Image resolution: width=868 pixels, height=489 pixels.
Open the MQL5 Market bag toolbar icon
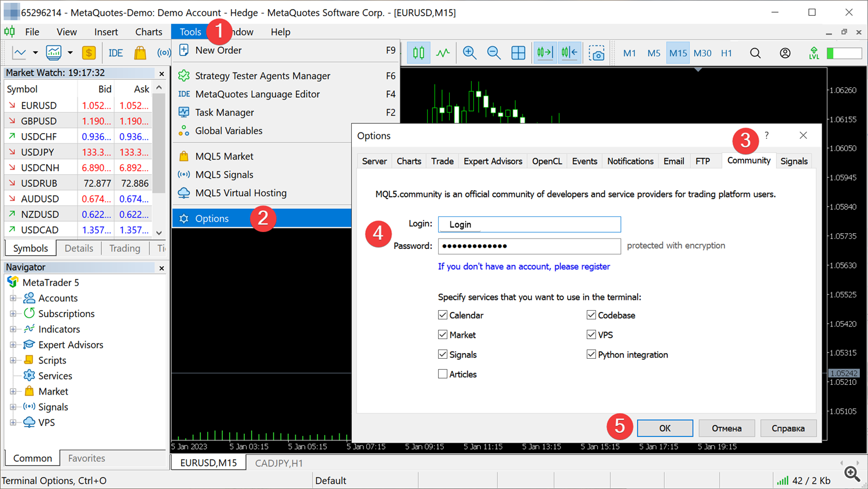(x=140, y=53)
